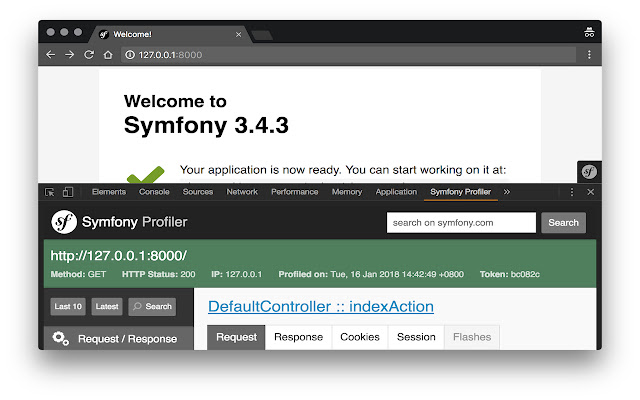
Task: Open the Application panel
Action: [x=396, y=192]
